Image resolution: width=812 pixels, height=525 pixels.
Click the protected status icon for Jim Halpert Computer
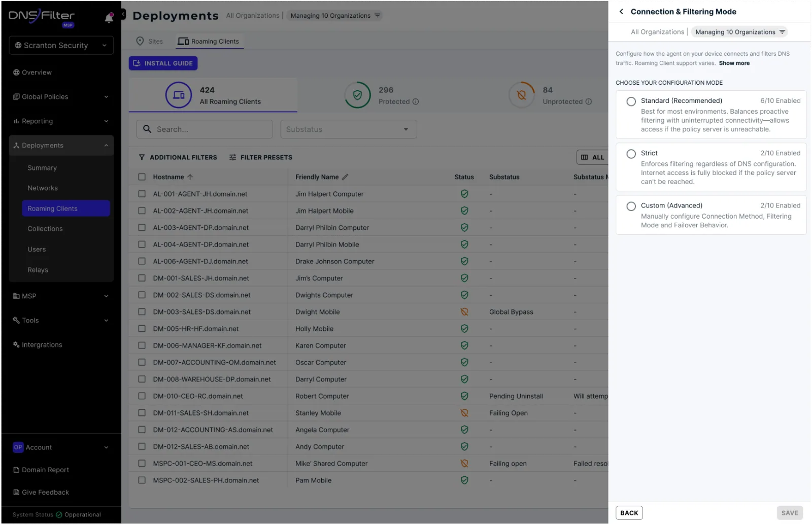pyautogui.click(x=464, y=194)
